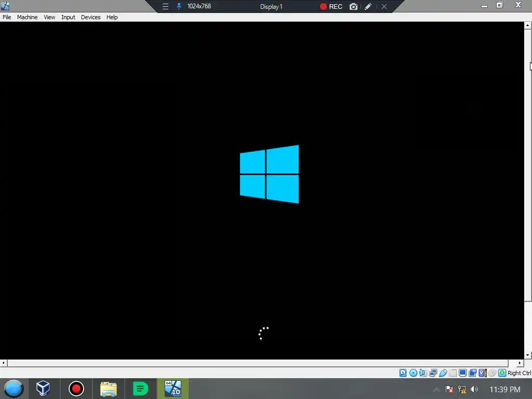Click the 1024x768 resolution label
Screen dimensions: 532x399
tap(199, 6)
